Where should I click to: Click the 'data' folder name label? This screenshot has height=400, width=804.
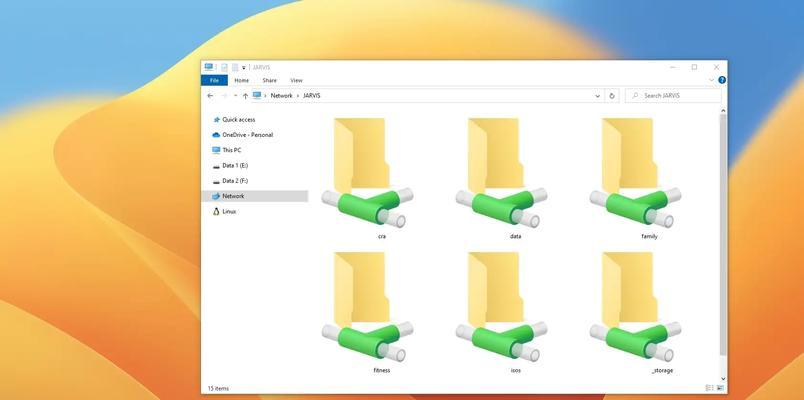point(515,236)
